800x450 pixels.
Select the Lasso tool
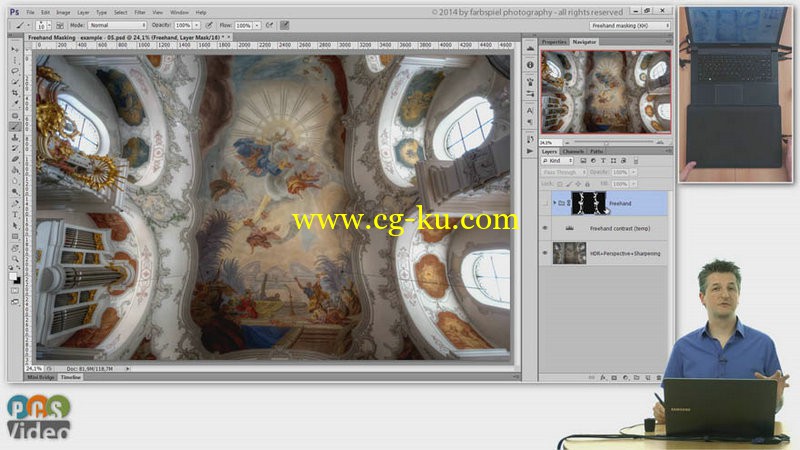pyautogui.click(x=15, y=71)
